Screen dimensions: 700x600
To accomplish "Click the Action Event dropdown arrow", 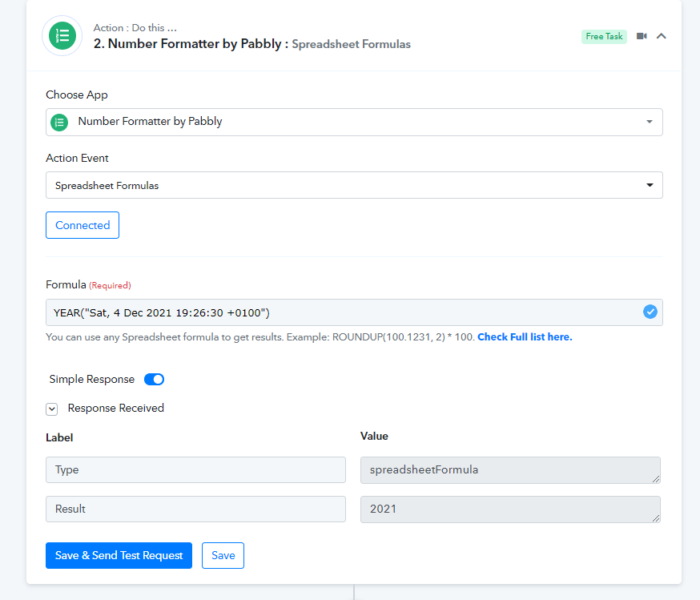I will (x=650, y=185).
